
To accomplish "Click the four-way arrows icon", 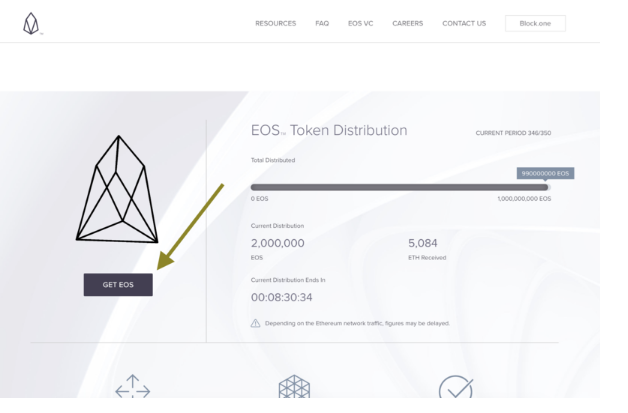I will pos(132,389).
